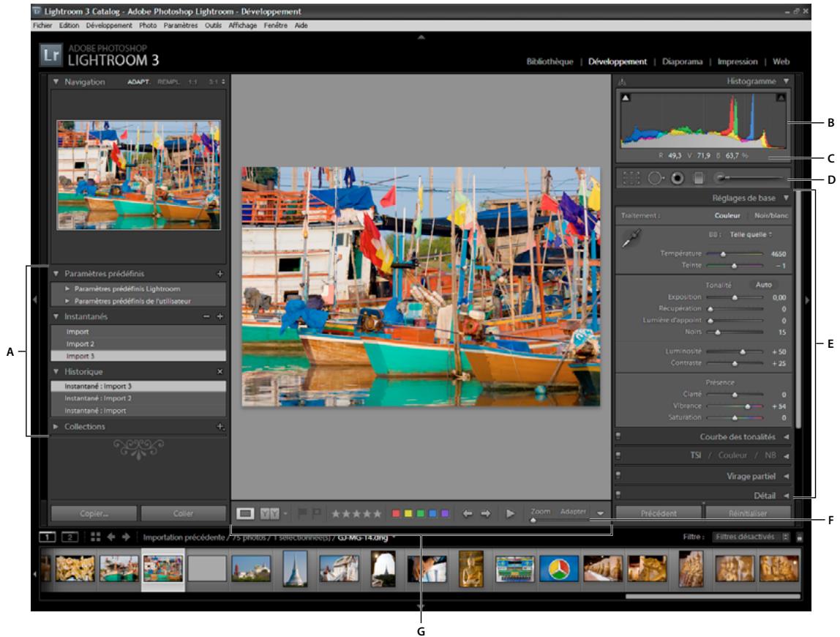Go to previous photo arrow in toolbar
Image resolution: width=840 pixels, height=637 pixels.
[x=468, y=514]
